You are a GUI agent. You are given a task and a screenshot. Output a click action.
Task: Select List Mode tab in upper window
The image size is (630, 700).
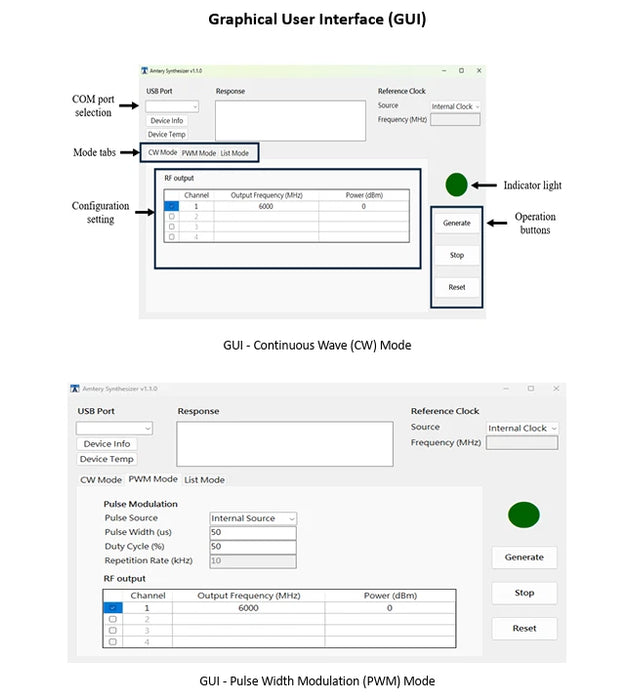click(234, 153)
